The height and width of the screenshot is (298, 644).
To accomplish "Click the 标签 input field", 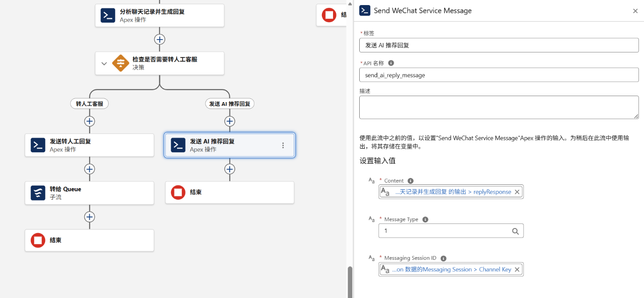I will (x=499, y=45).
